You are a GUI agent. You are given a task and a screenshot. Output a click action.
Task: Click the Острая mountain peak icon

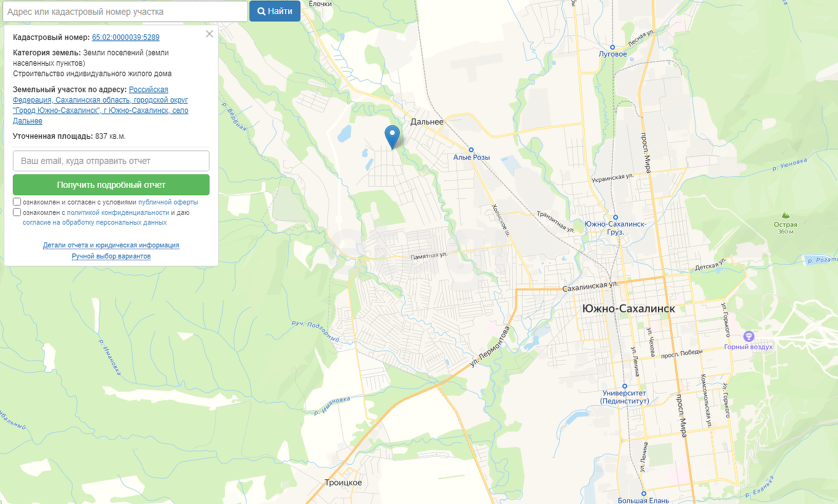coord(785,215)
